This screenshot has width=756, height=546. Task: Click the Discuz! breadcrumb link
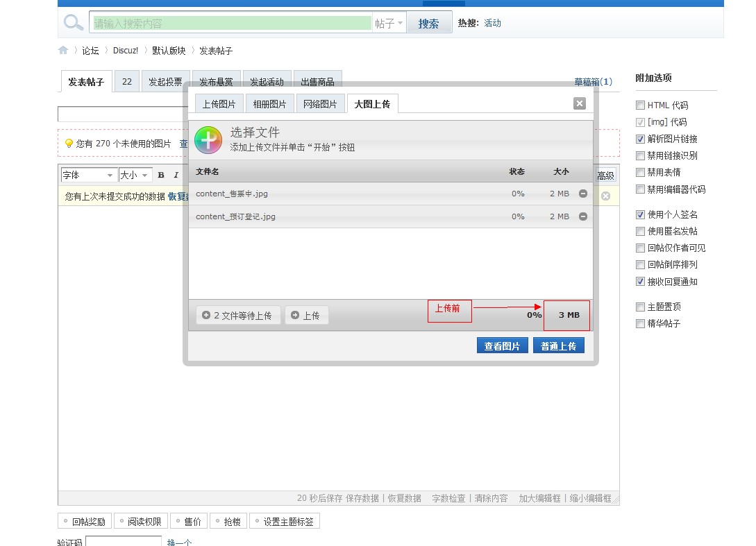click(126, 50)
